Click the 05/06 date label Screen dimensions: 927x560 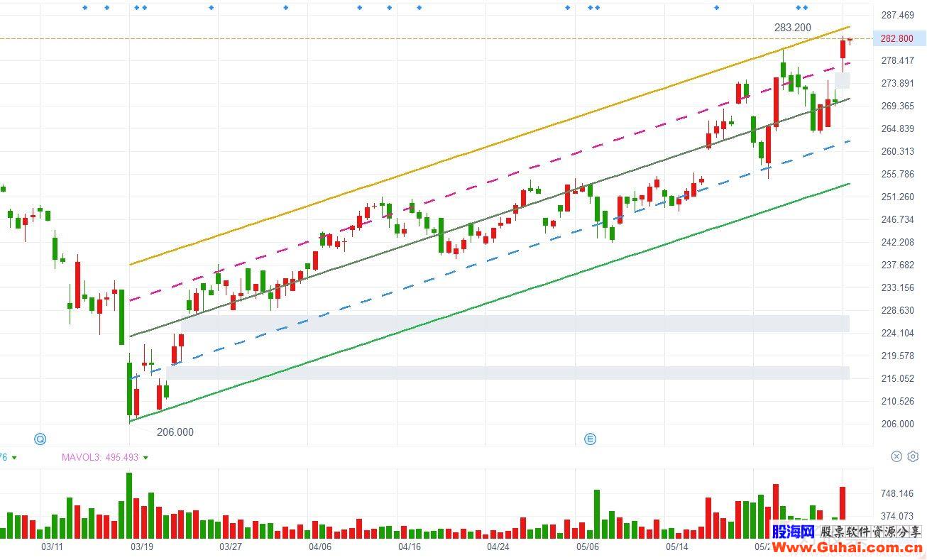(x=588, y=547)
